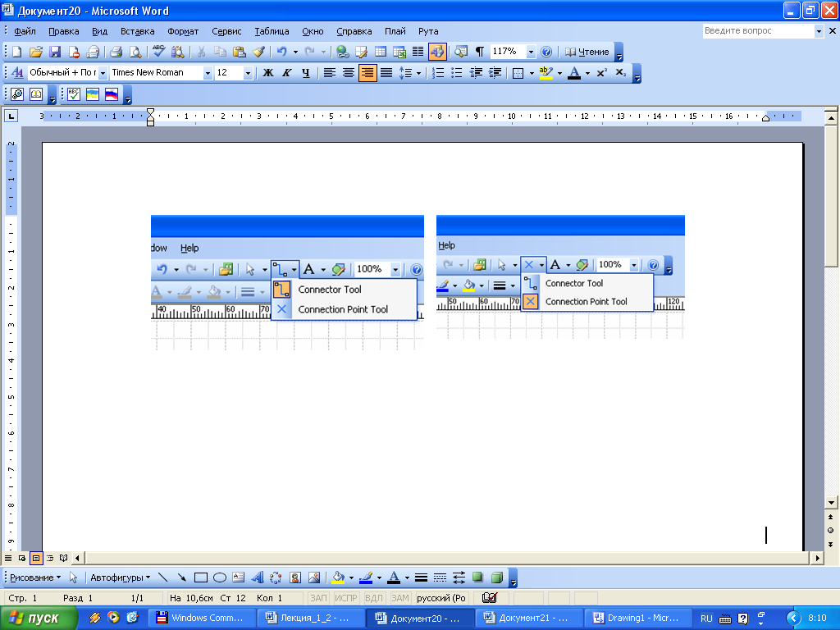This screenshot has height=630, width=840.
Task: Toggle right alignment button
Action: 367,72
